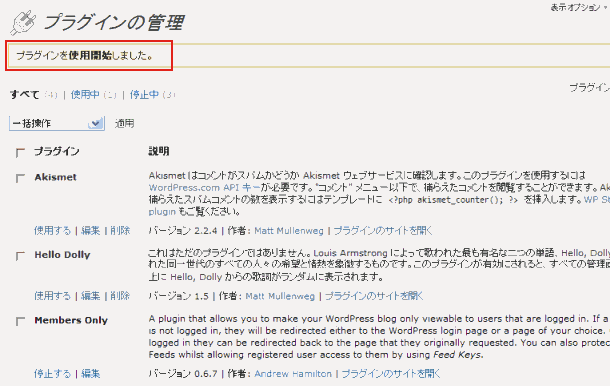Filter plugins by 停止中 (inactive)
The width and height of the screenshot is (610, 386).
pos(144,95)
